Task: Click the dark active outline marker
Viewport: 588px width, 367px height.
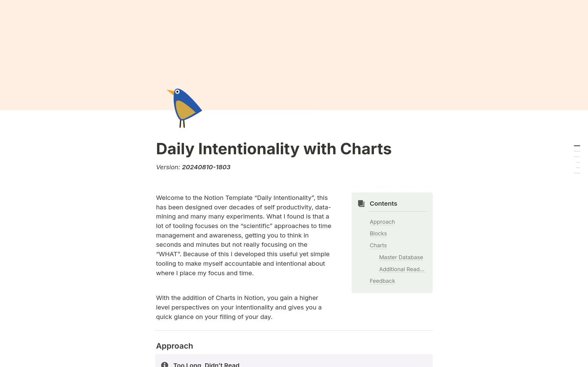Action: (x=577, y=146)
